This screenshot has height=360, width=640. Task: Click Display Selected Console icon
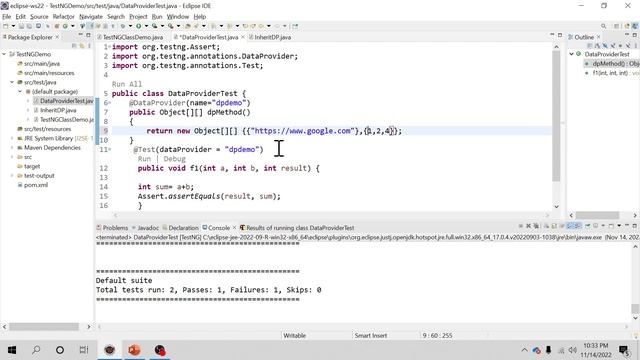tap(595, 226)
